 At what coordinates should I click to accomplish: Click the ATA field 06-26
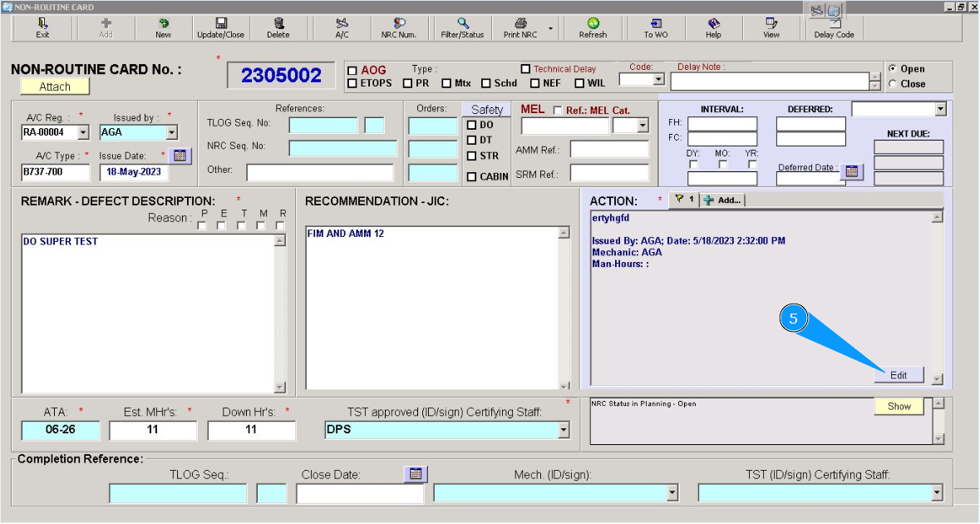(61, 430)
